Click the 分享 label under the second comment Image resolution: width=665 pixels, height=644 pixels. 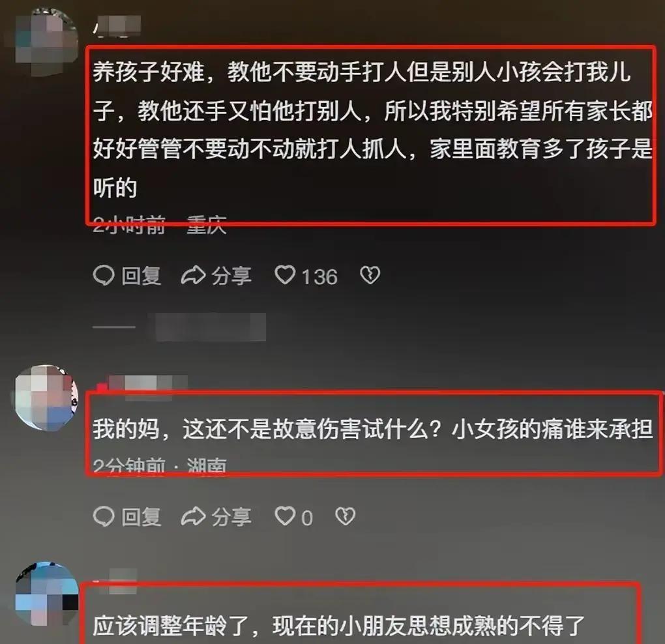[x=231, y=516]
